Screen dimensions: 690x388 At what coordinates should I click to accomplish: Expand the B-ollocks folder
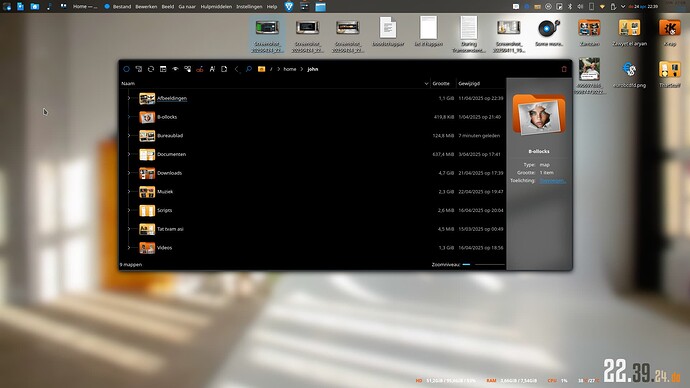(x=128, y=117)
